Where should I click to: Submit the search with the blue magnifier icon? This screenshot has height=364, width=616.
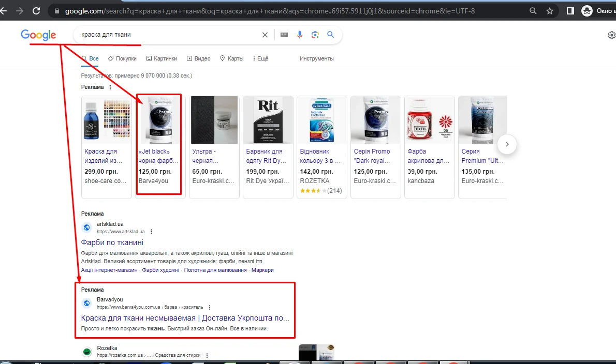pos(331,35)
